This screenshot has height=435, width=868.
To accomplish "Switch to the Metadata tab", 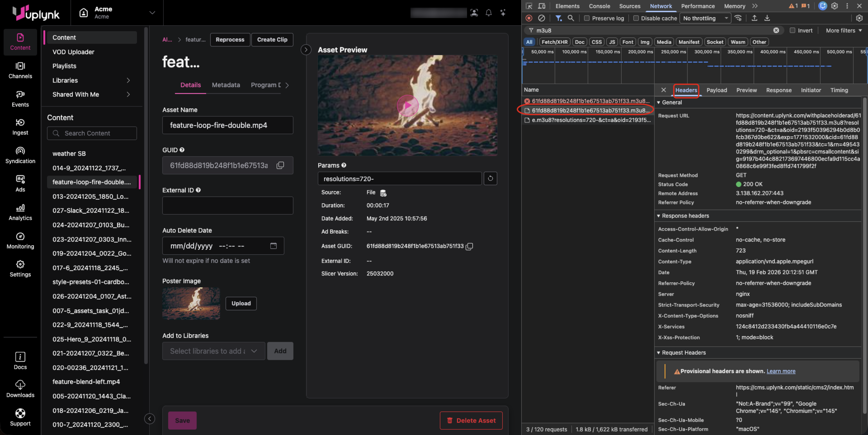I will (226, 85).
